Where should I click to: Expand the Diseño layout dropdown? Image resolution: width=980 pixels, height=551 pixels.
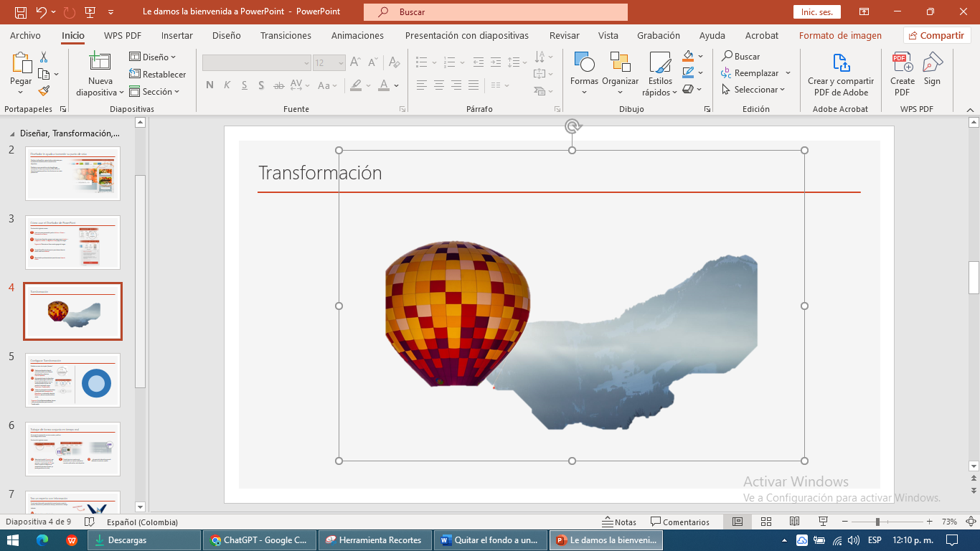coord(154,57)
